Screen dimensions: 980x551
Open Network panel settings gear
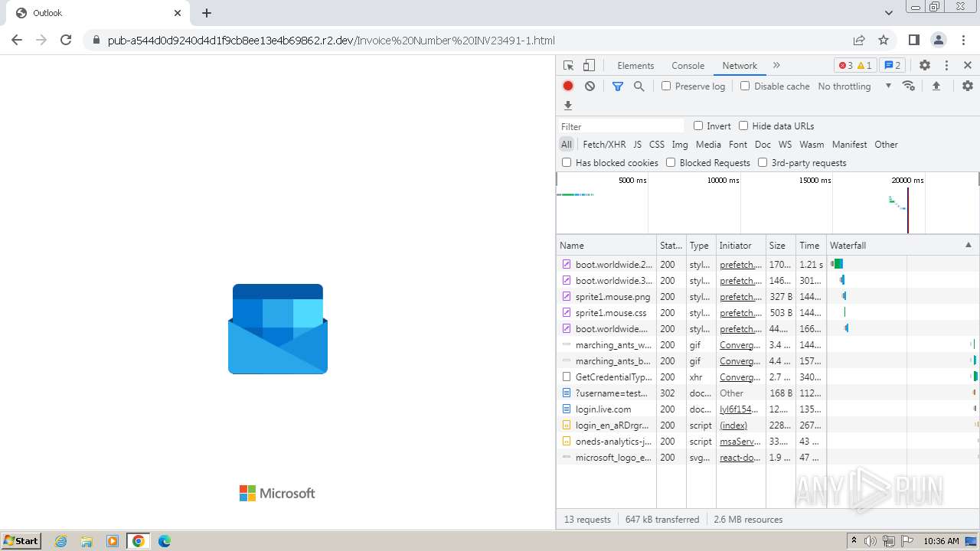[968, 86]
